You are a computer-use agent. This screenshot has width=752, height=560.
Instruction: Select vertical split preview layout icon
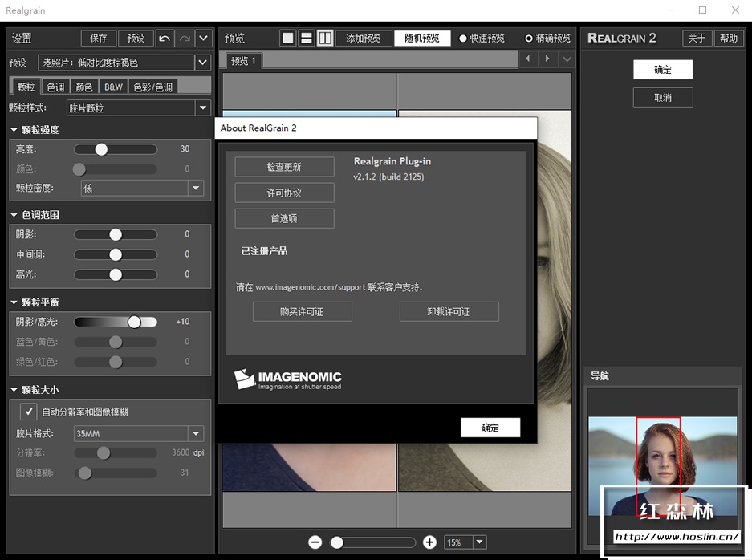tap(325, 38)
